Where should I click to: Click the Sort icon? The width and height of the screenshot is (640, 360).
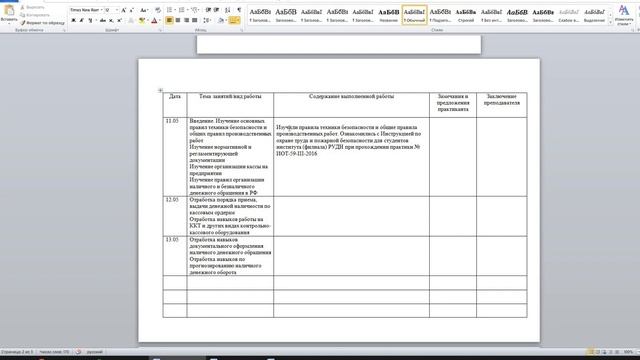pos(228,10)
